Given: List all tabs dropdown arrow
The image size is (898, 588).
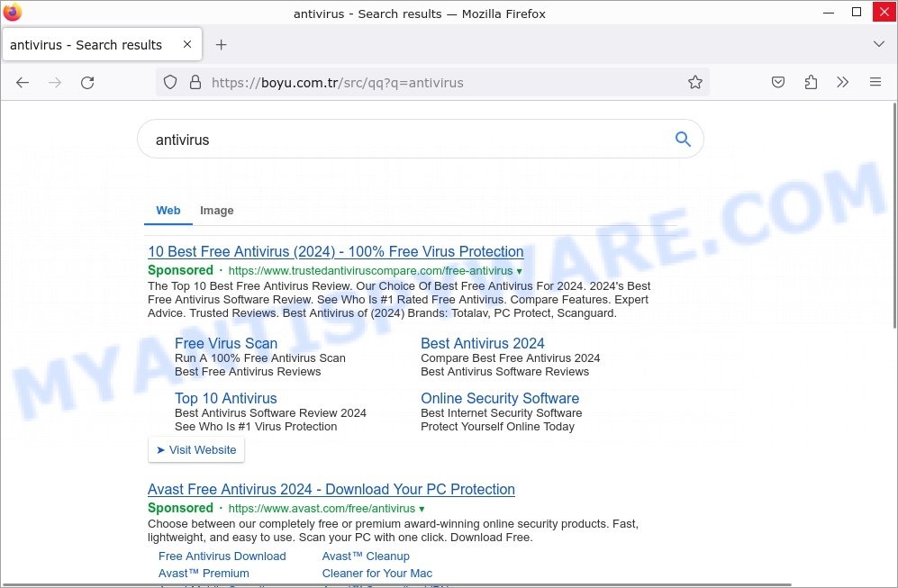Looking at the screenshot, I should pos(879,44).
